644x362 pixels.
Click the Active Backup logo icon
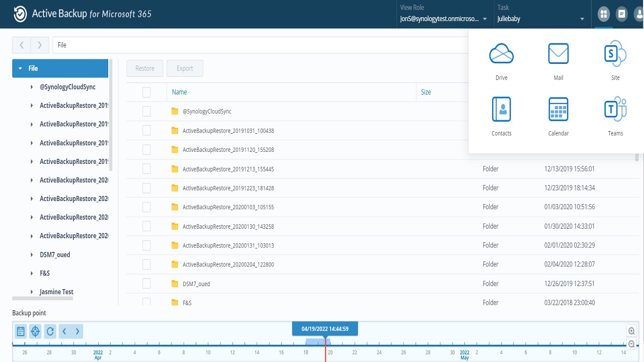(x=20, y=14)
